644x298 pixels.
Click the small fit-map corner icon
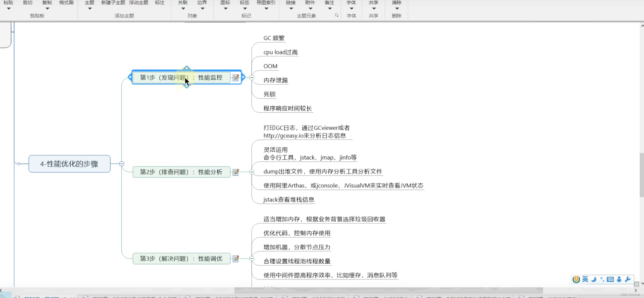coord(636,284)
